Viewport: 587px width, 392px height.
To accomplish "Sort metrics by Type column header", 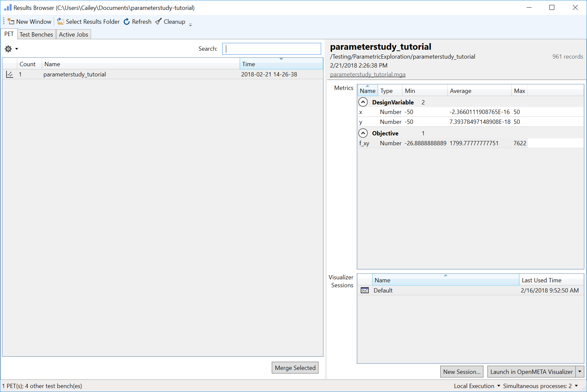I will [x=390, y=91].
